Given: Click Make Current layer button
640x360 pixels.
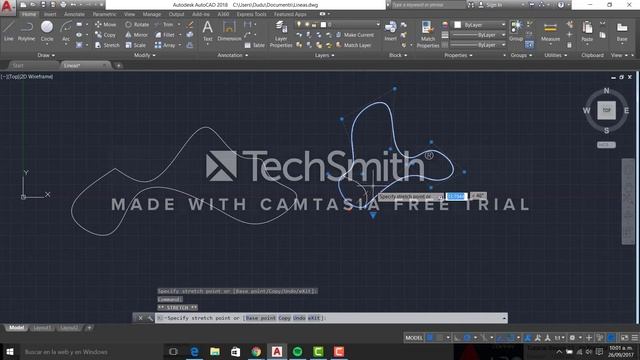Looking at the screenshot, I should click(x=355, y=35).
